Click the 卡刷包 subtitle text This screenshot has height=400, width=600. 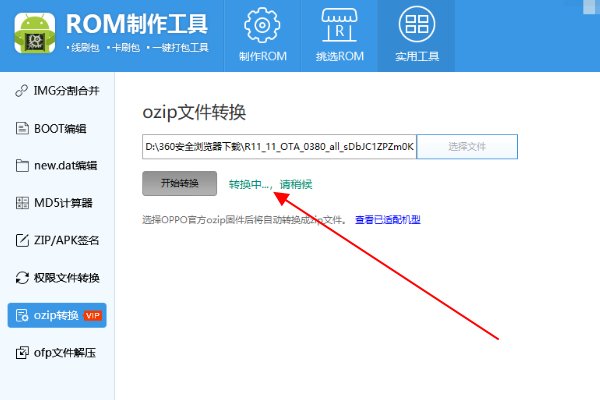pyautogui.click(x=124, y=48)
